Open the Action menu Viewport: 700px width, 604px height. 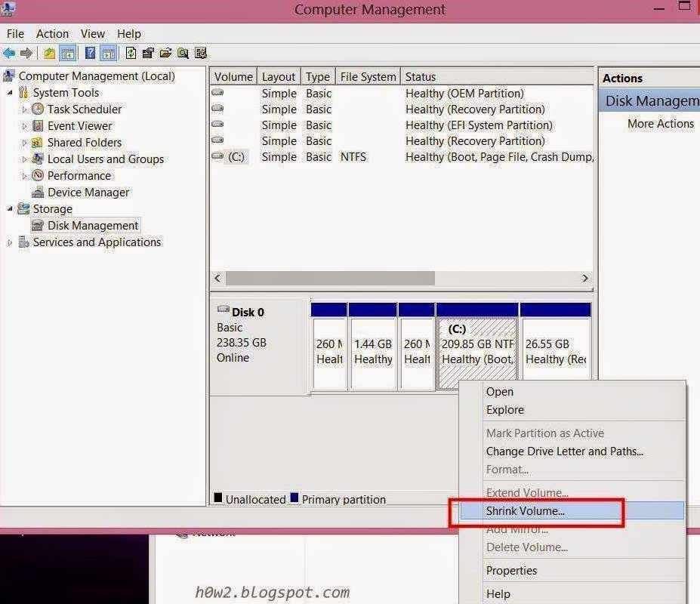(x=52, y=33)
